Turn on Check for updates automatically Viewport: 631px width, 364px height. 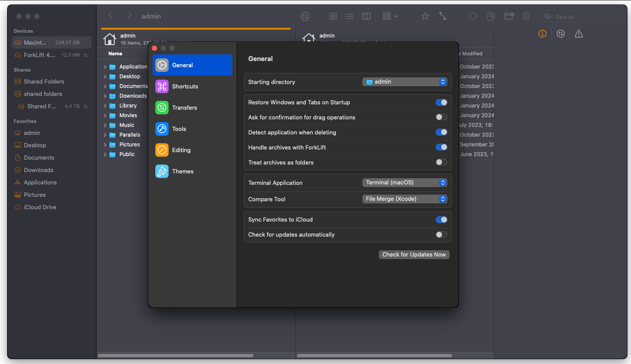(x=441, y=235)
